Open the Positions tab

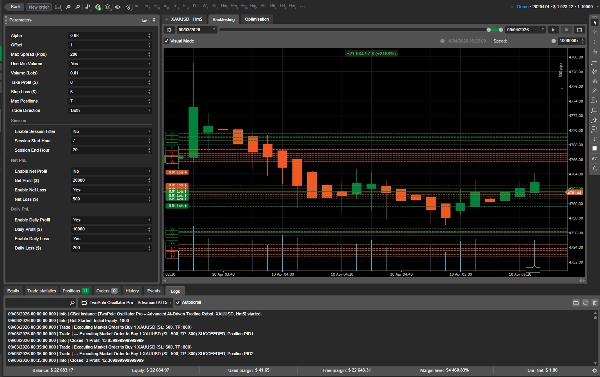point(76,291)
